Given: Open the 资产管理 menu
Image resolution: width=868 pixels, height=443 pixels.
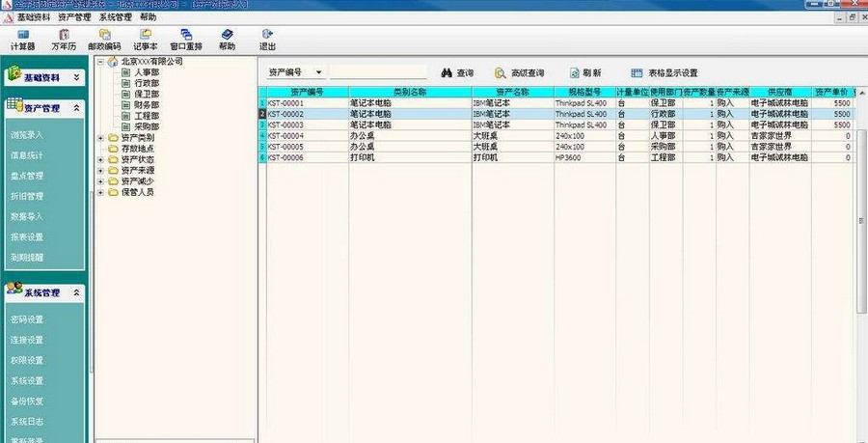Looking at the screenshot, I should coord(74,17).
